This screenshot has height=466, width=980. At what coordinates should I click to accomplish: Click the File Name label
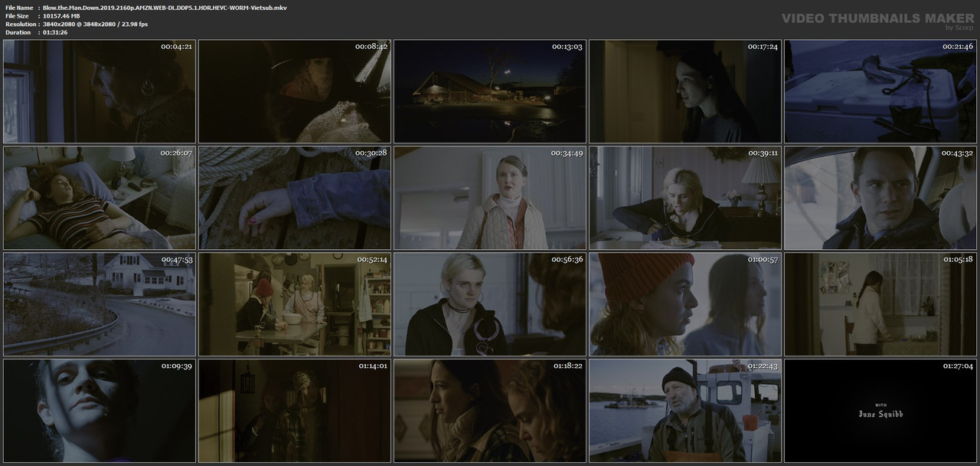[18, 7]
